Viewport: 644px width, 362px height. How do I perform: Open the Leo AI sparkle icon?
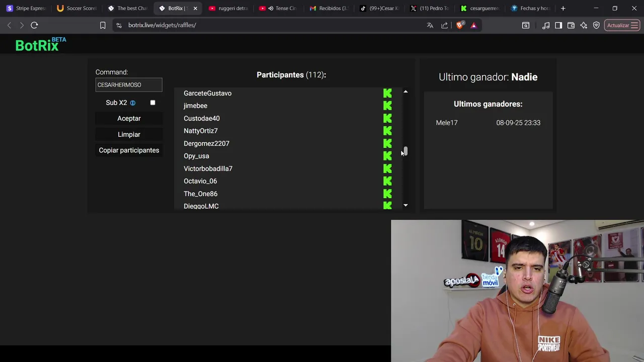(x=584, y=25)
